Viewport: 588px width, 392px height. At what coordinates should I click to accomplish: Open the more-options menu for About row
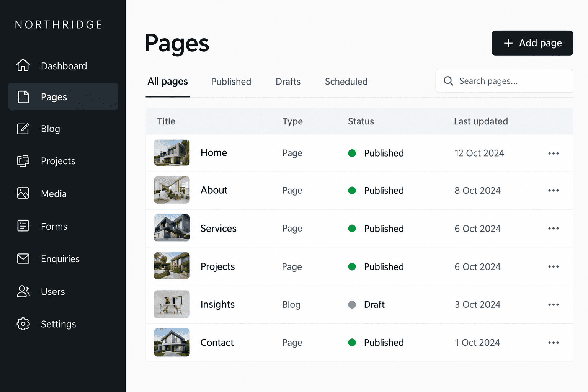point(553,191)
